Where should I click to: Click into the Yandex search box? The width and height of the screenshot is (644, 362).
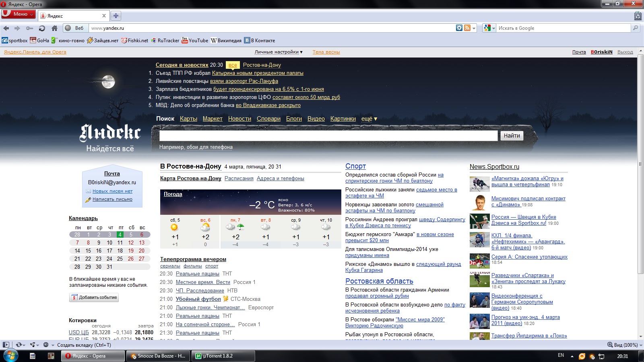(x=328, y=136)
